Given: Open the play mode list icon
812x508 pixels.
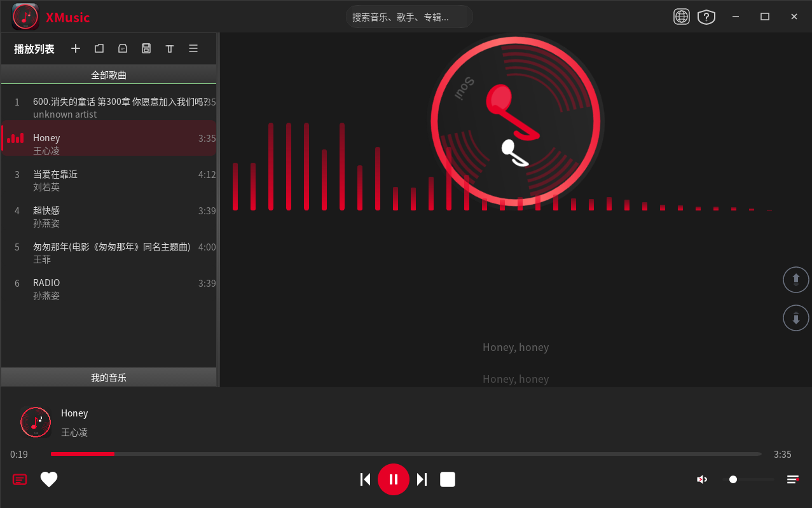Looking at the screenshot, I should click(793, 479).
